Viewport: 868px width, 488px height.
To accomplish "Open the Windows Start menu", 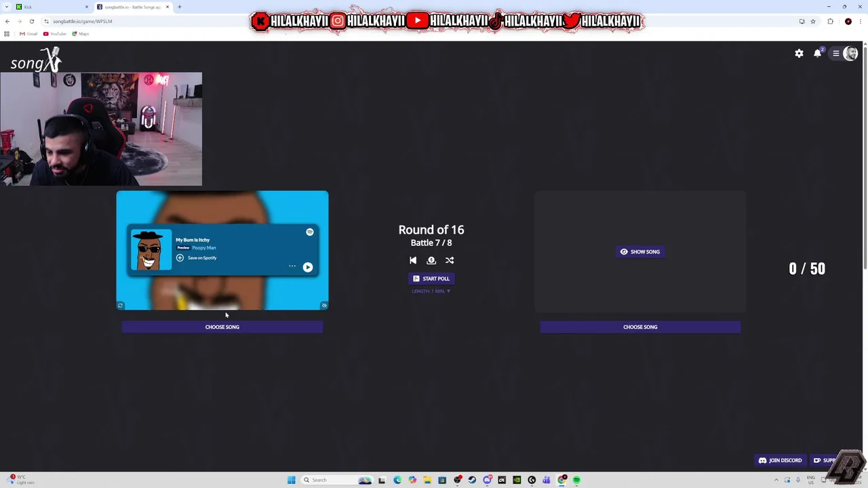I will (x=292, y=480).
